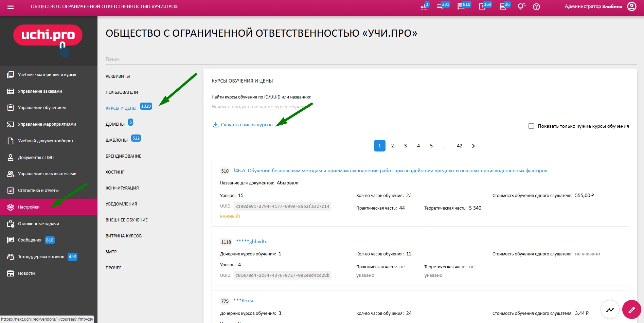Click the Скачать список курсов link
This screenshot has width=644, height=323.
(247, 125)
